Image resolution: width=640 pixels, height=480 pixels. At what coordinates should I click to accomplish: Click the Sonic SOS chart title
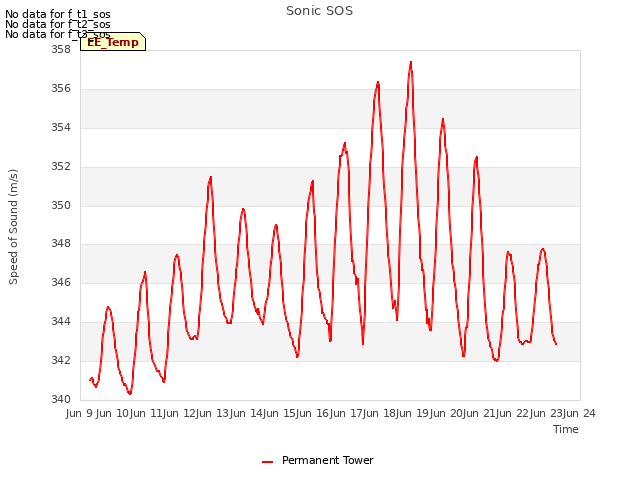(x=319, y=11)
